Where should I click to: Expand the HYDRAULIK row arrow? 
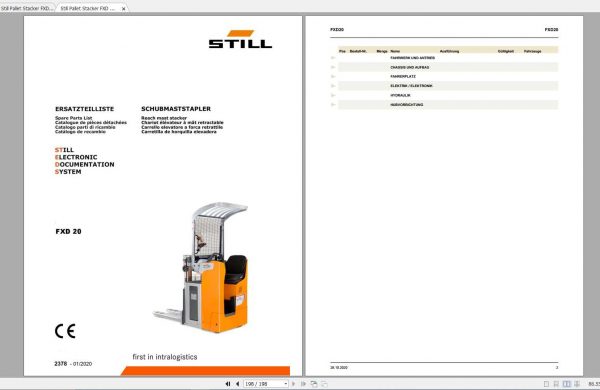333,95
